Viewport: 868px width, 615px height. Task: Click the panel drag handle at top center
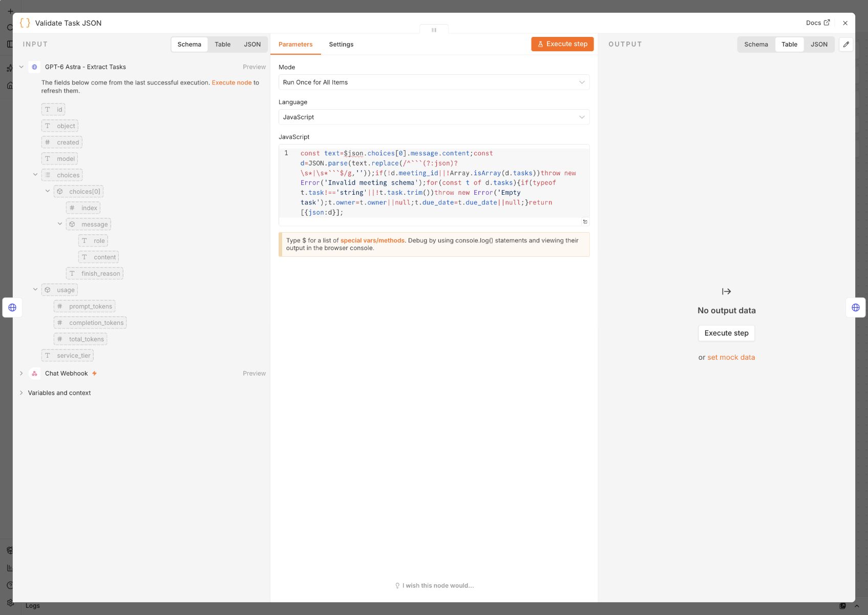point(434,30)
